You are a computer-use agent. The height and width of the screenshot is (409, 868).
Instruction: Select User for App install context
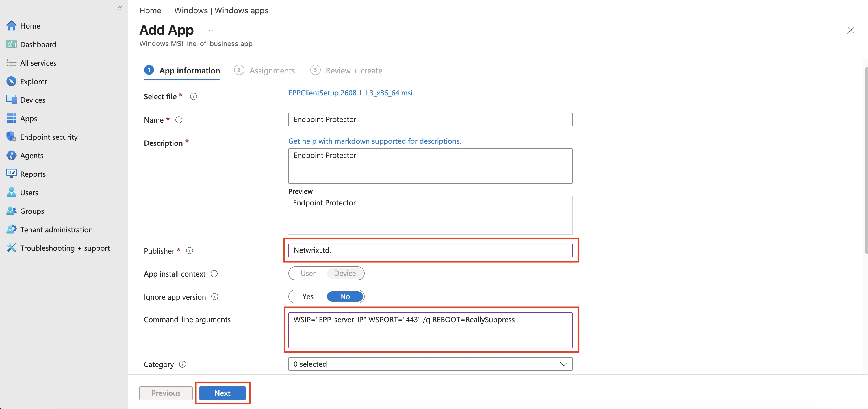[x=308, y=273]
